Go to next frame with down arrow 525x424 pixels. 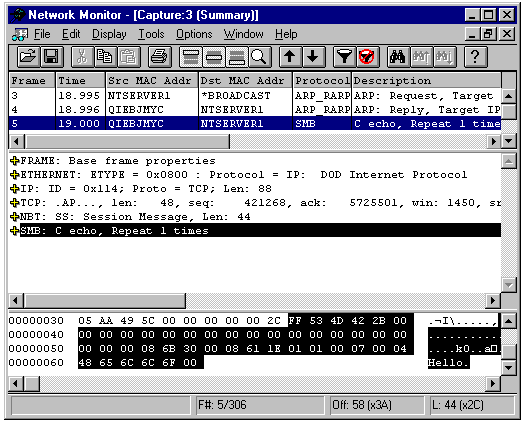coord(313,56)
